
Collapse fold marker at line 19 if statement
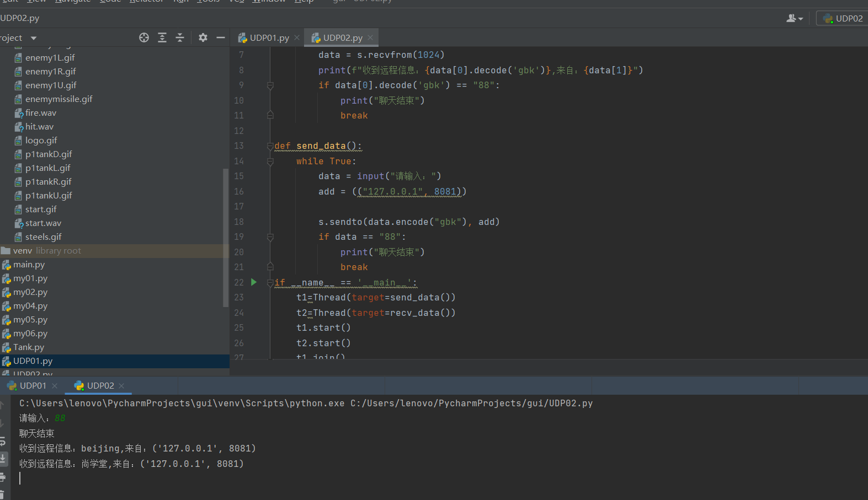(x=270, y=237)
